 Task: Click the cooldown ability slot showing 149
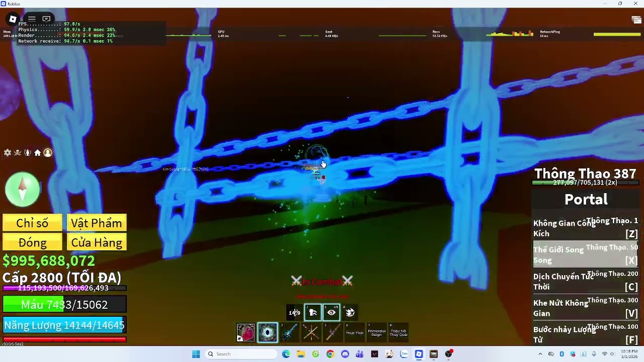294,313
